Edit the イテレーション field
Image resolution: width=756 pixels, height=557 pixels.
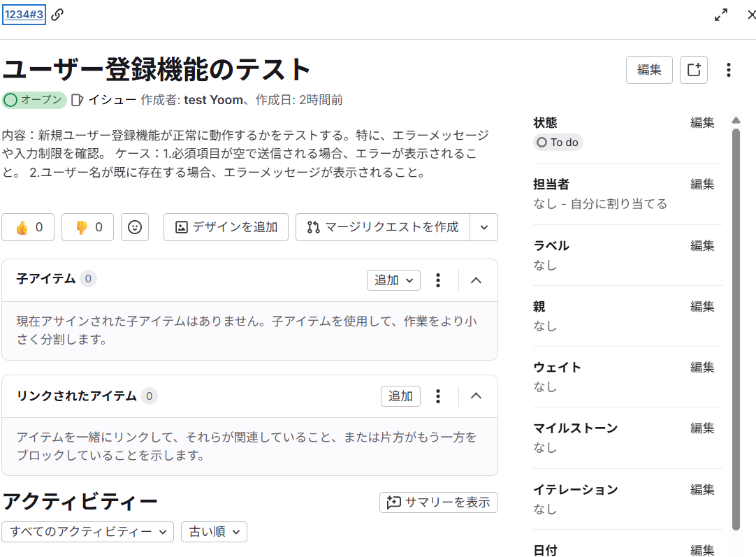pyautogui.click(x=702, y=490)
